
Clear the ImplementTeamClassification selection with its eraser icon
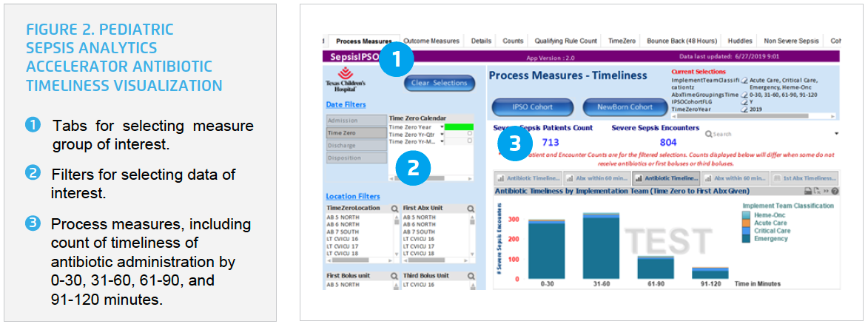coord(744,81)
